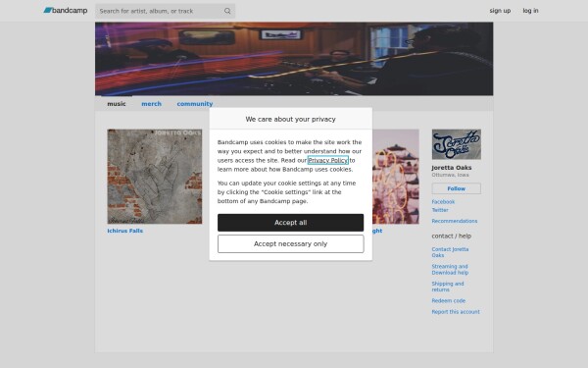Open Streaming and Download help
The width and height of the screenshot is (588, 368).
[450, 269]
